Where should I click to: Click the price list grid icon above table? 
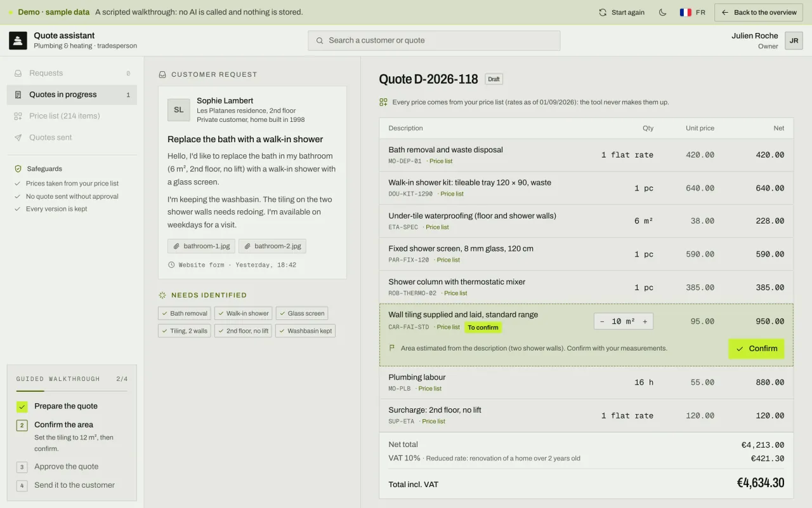pyautogui.click(x=383, y=102)
